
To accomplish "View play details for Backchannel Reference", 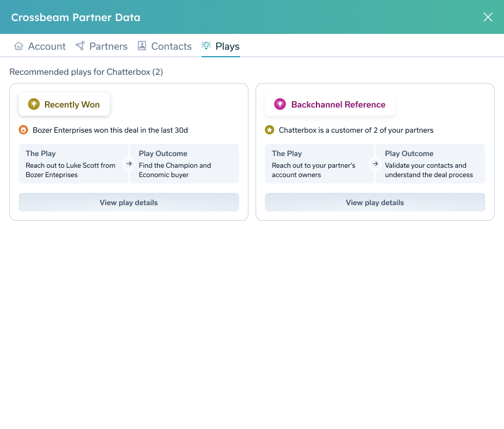I will tap(375, 202).
